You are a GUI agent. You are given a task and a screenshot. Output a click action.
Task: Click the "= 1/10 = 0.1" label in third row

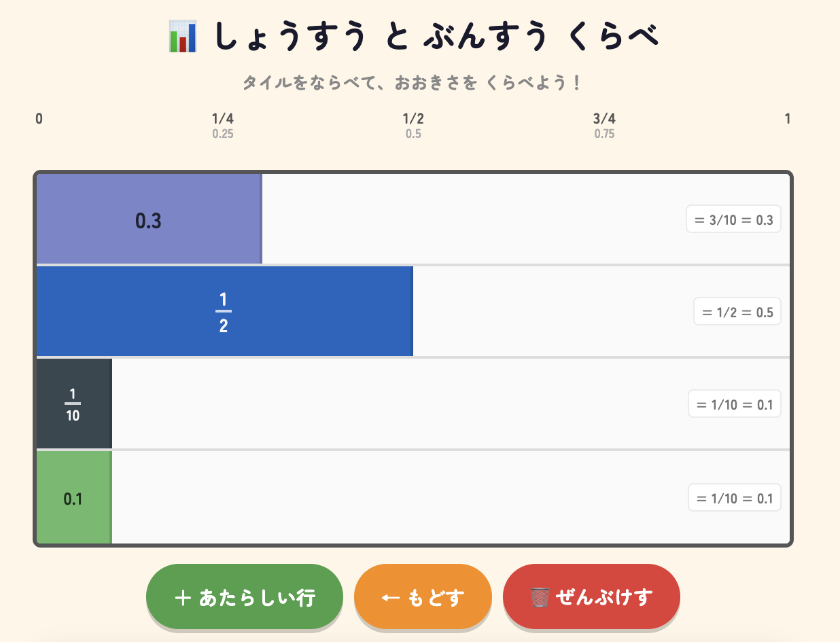point(734,404)
